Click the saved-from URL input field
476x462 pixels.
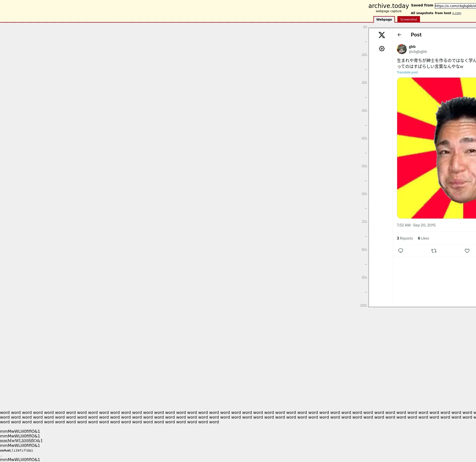coord(455,6)
